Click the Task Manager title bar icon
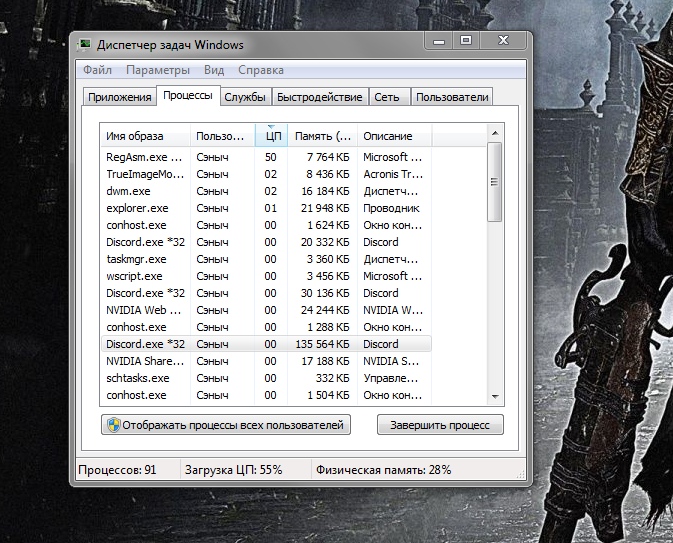673x543 pixels. pos(84,44)
